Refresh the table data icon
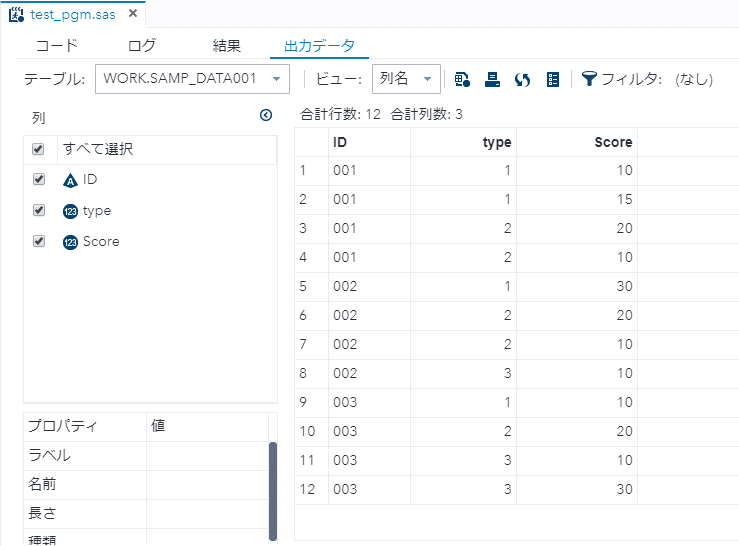 (522, 80)
